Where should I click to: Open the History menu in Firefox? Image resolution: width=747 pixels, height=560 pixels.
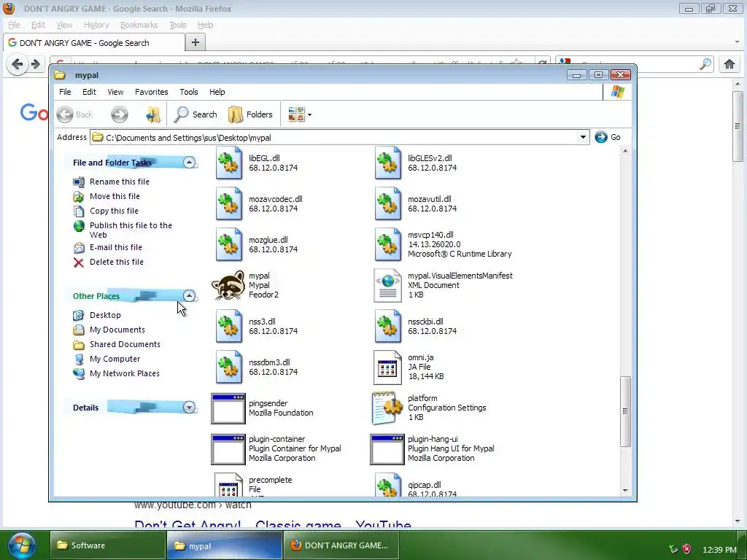pyautogui.click(x=96, y=25)
